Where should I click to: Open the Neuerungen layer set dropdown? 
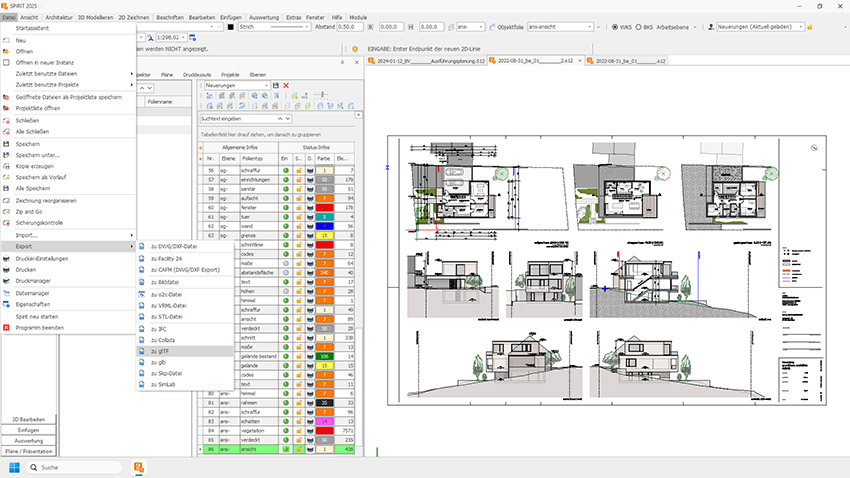coord(264,86)
